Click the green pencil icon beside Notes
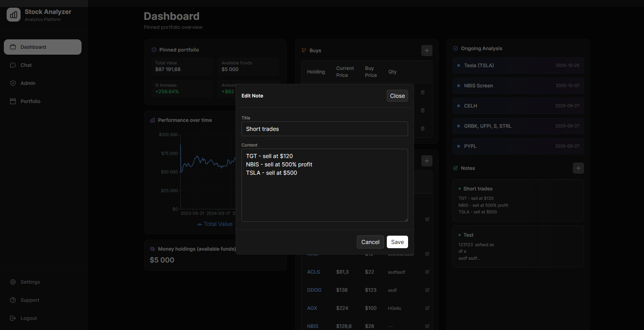 [x=455, y=168]
